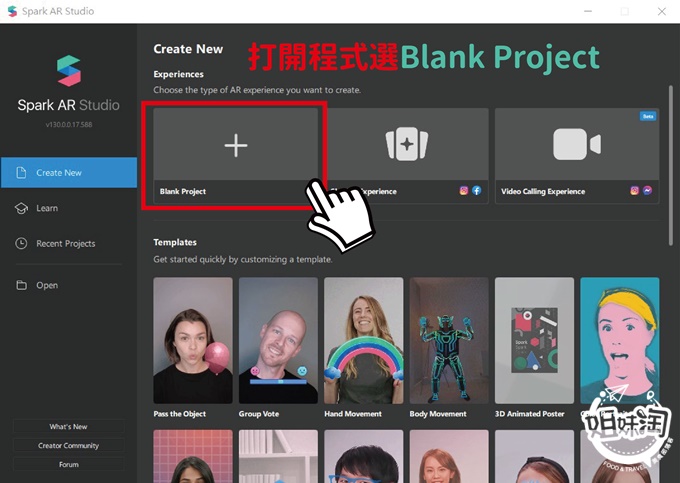Image resolution: width=680 pixels, height=483 pixels.
Task: Click Facebook icon on Sharing Experience card
Action: [477, 191]
